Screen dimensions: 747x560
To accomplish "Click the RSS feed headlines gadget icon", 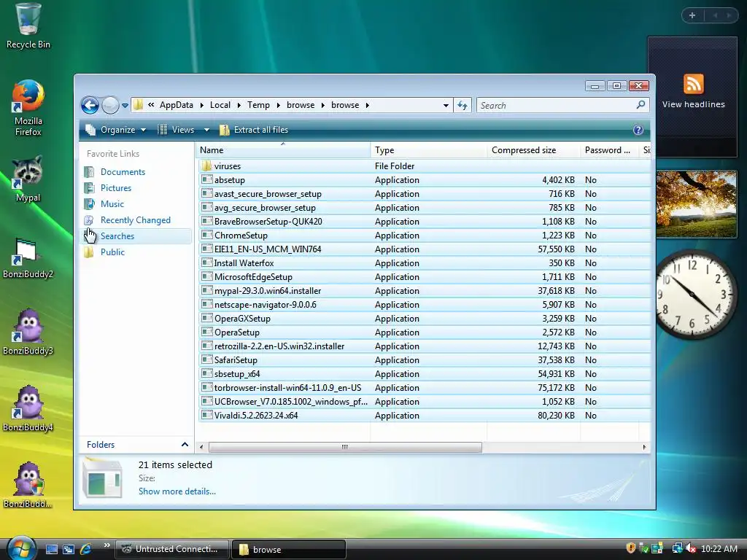I will (x=693, y=85).
